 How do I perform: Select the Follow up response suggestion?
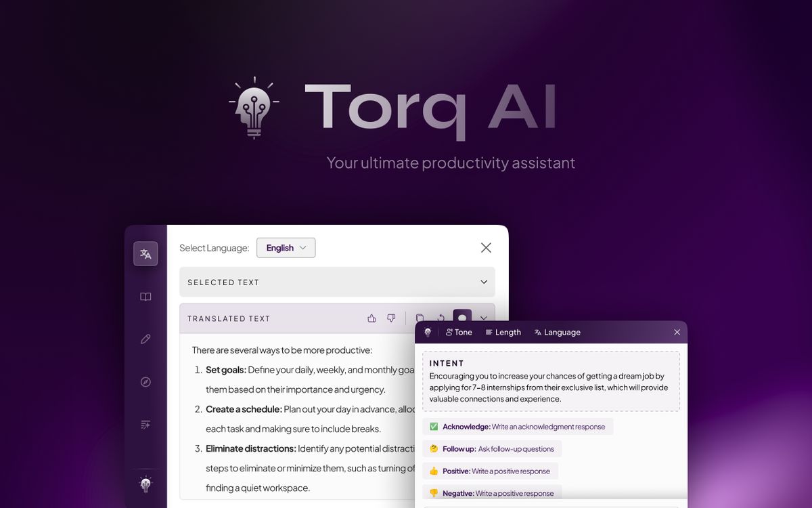coord(491,448)
